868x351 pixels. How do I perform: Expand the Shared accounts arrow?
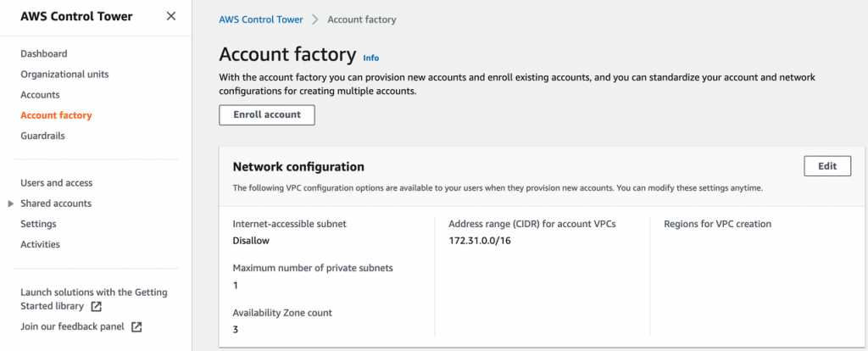10,203
